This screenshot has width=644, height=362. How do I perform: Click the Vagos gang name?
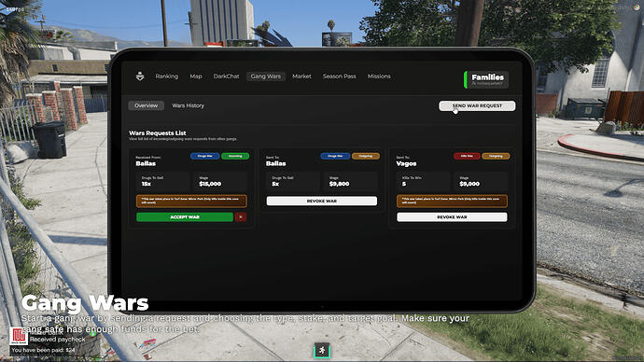point(406,163)
